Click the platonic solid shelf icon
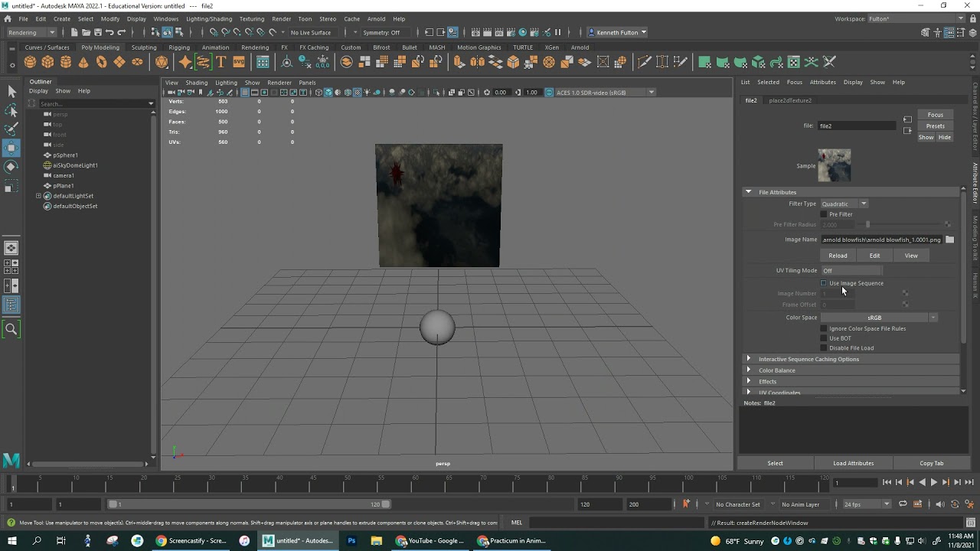980x551 pixels. tap(162, 62)
